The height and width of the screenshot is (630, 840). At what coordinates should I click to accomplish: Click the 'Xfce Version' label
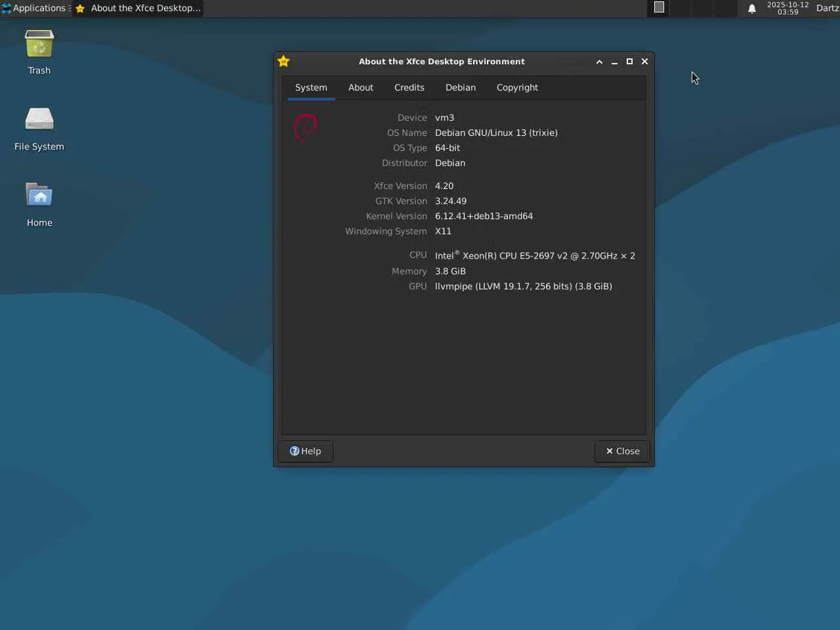[400, 186]
